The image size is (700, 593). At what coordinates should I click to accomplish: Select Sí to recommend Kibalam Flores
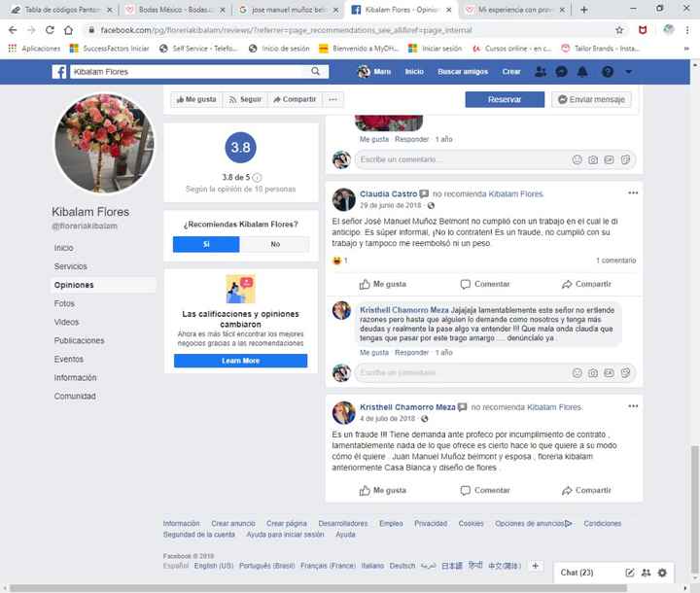(206, 244)
